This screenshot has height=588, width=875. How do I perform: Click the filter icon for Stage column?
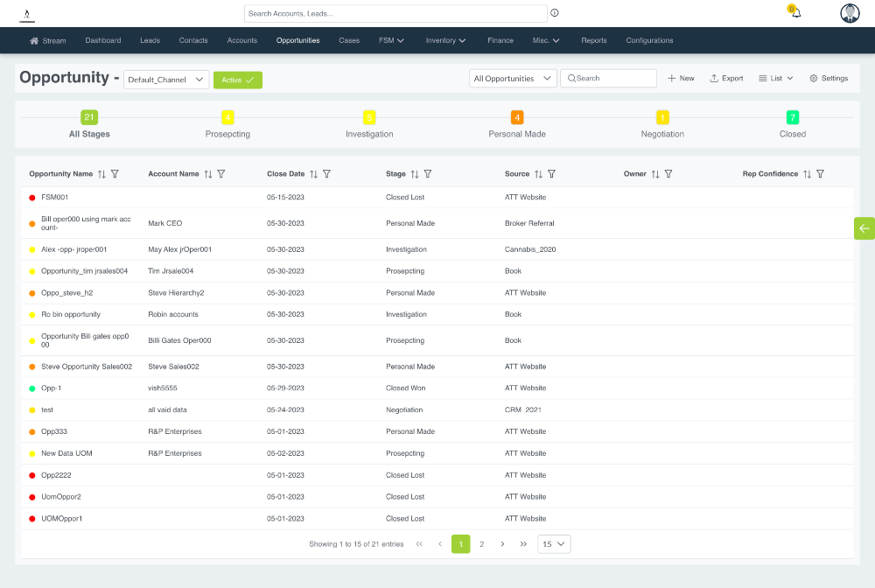pos(428,174)
